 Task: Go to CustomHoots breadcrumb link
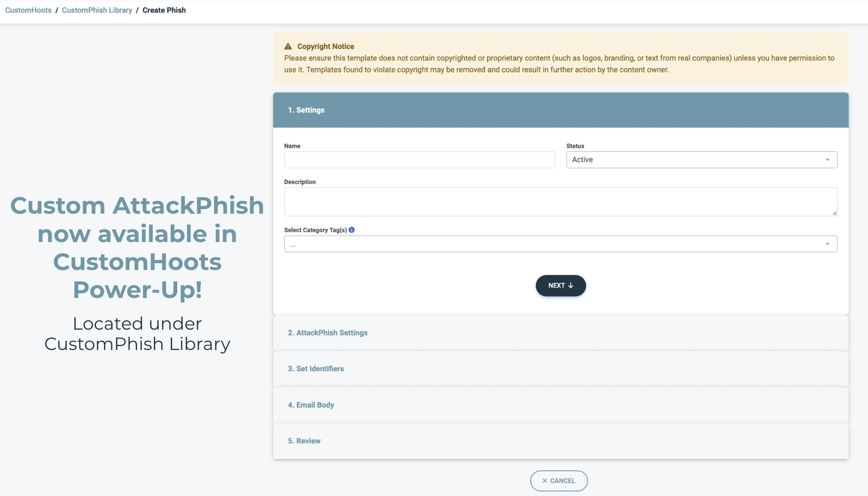coord(28,10)
